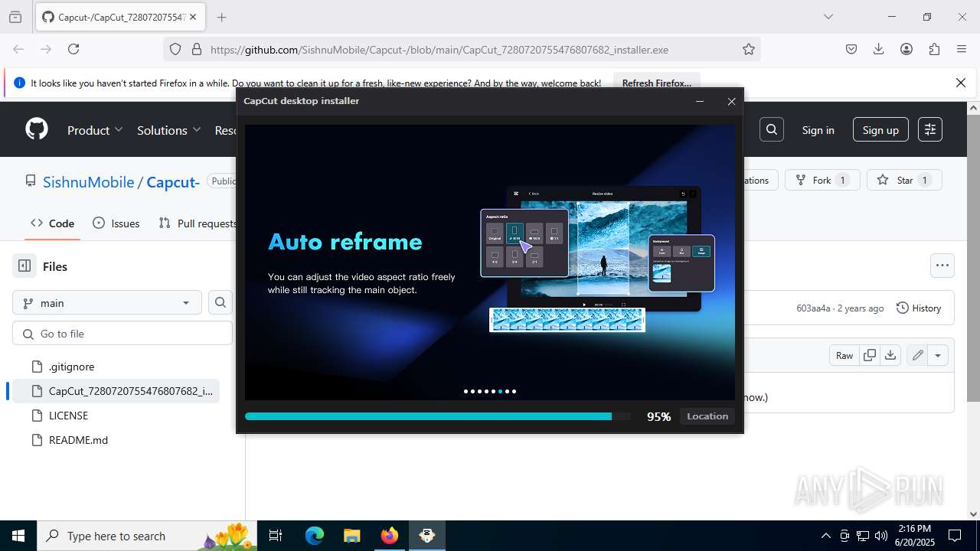The image size is (980, 551).
Task: Open Task View on taskbar
Action: point(276,536)
